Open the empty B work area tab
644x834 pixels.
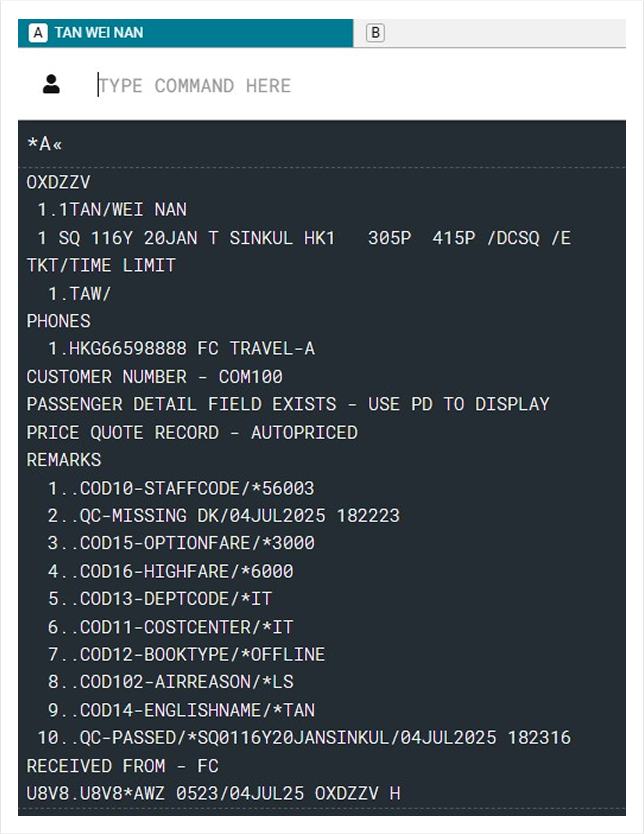coord(490,33)
